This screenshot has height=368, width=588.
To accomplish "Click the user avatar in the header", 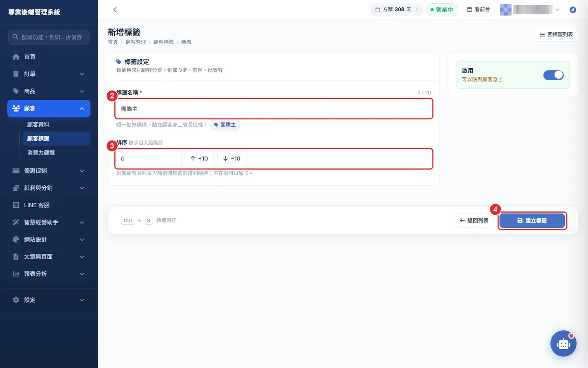I will coord(506,9).
